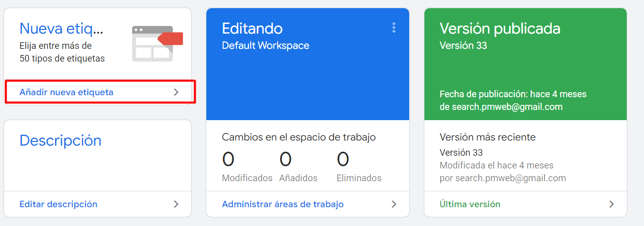The height and width of the screenshot is (226, 644).
Task: Click chevron arrow beside Editar descripción
Action: coord(176,204)
